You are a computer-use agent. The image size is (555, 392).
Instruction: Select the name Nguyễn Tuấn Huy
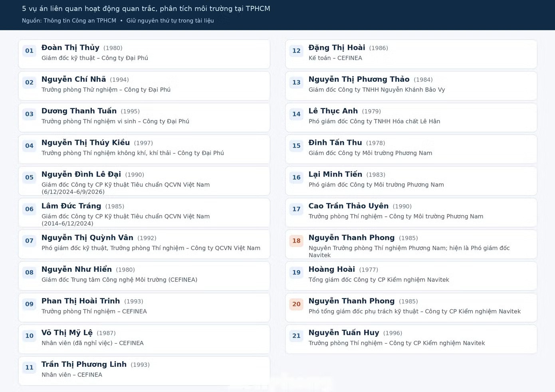tap(344, 333)
